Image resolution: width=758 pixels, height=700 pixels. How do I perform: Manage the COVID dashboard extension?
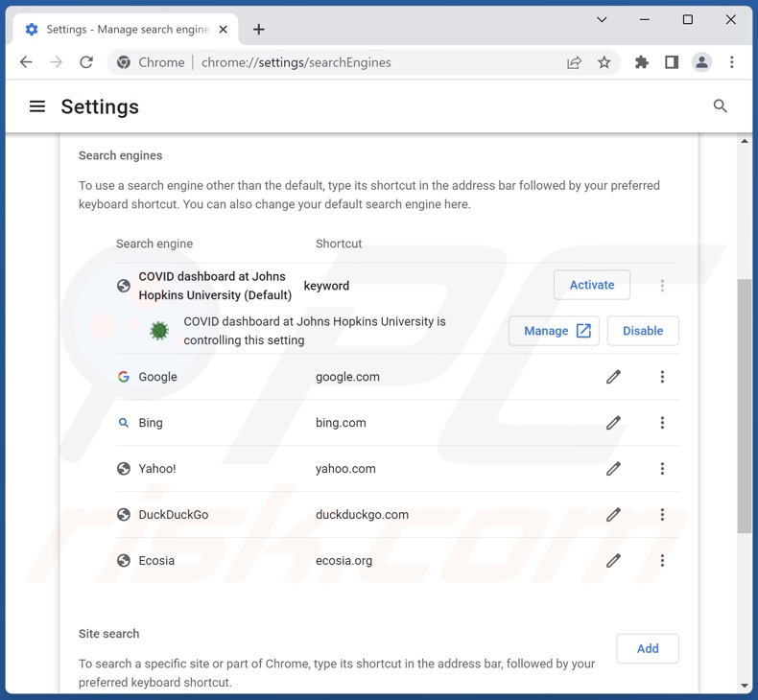[x=554, y=331]
